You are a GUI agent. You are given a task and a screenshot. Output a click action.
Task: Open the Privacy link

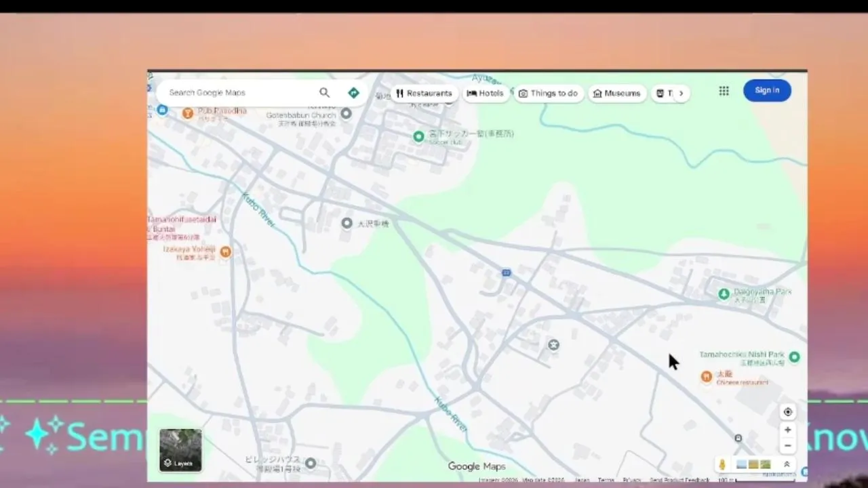631,480
